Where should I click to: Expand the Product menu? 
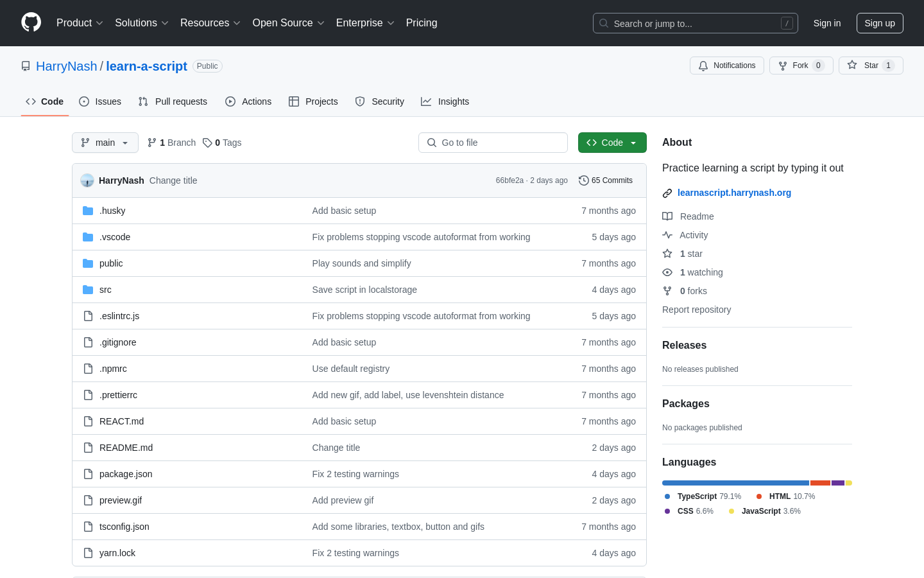[80, 23]
